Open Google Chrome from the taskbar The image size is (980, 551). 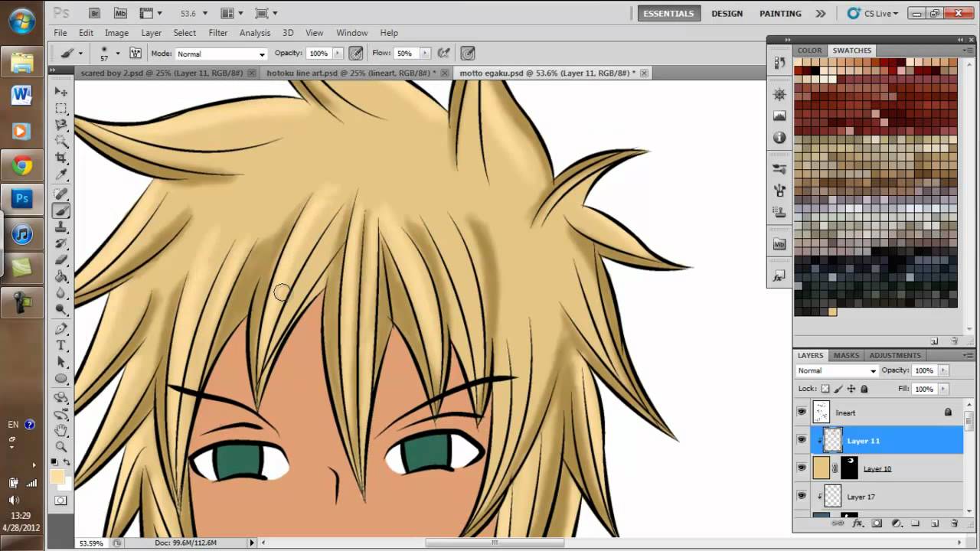tap(21, 165)
